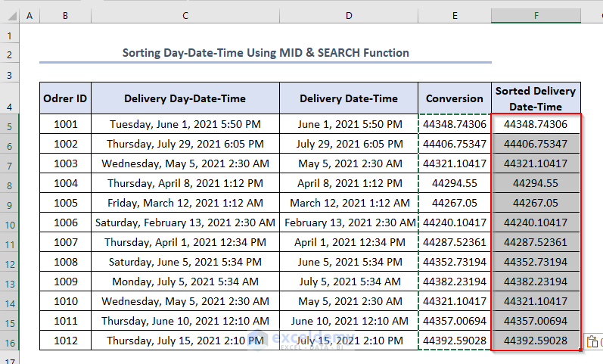Click the Conversion header cell
Viewport: 603px width, 364px height.
[x=454, y=98]
